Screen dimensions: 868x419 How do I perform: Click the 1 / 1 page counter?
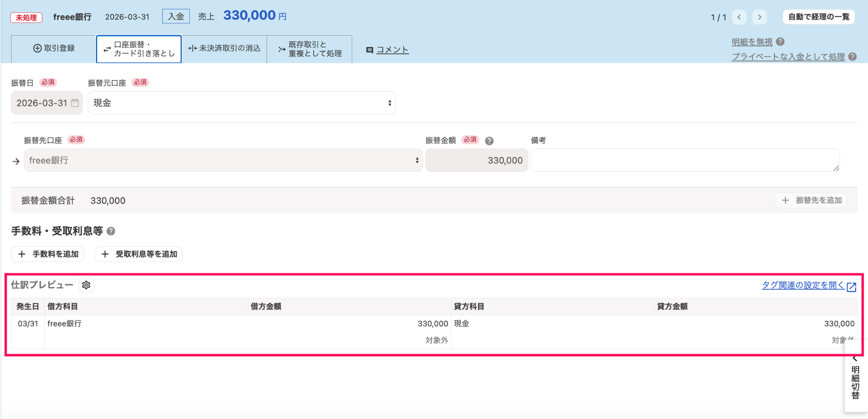coord(718,17)
